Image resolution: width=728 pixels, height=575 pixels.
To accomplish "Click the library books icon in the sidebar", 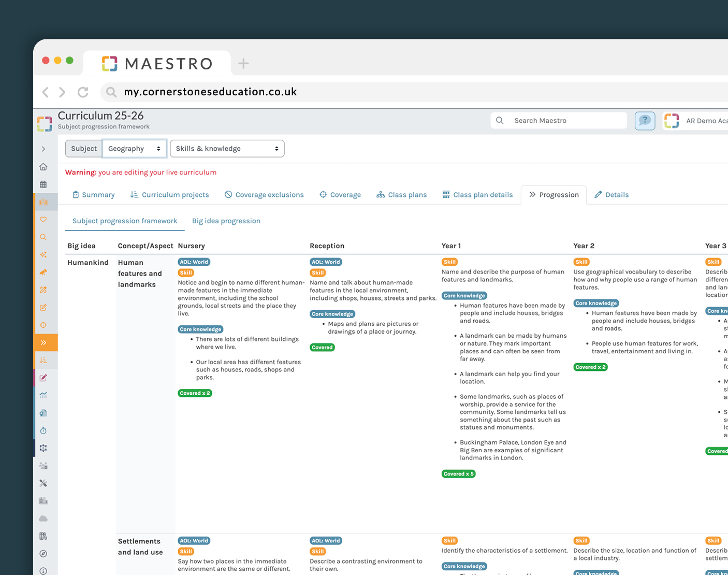I will click(43, 536).
